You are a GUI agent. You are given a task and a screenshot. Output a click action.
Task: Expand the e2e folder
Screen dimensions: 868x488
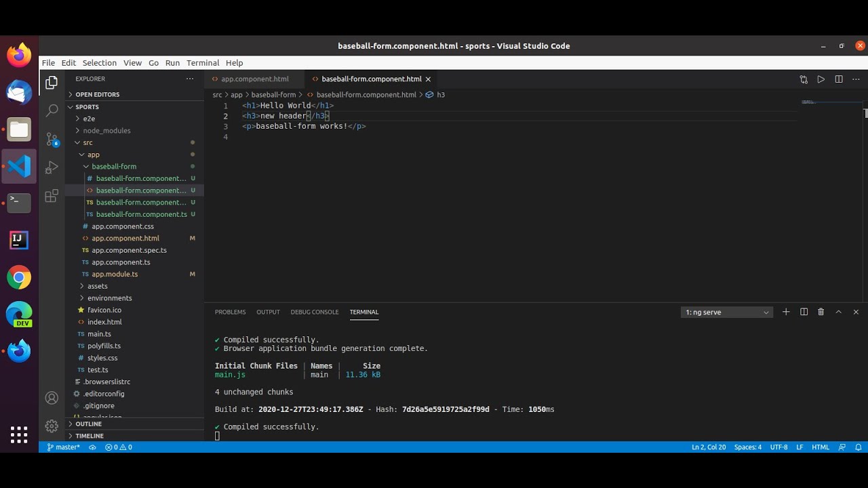point(89,119)
